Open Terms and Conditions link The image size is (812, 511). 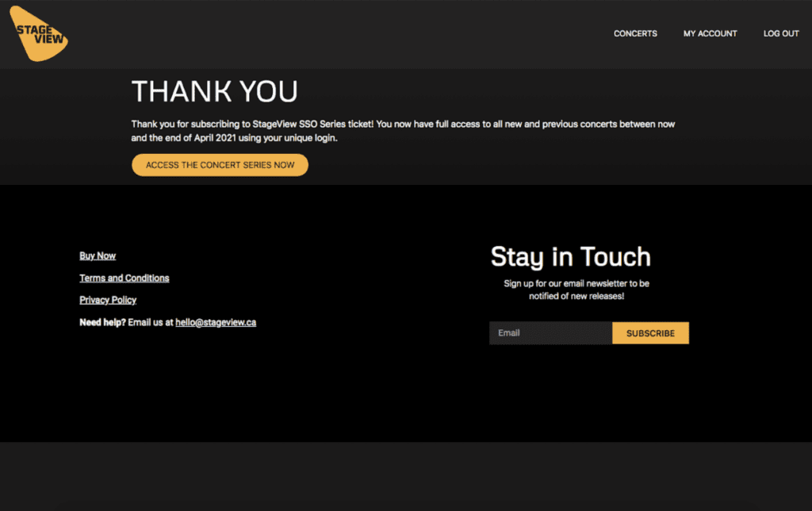[124, 279]
